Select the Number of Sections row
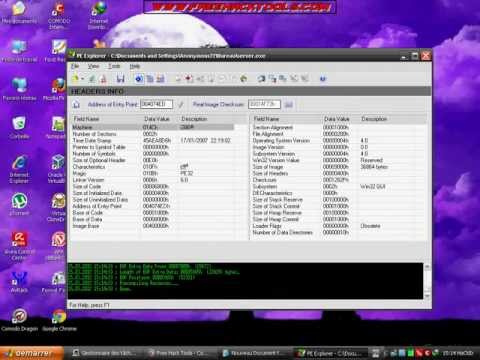480x360 pixels. [x=153, y=134]
